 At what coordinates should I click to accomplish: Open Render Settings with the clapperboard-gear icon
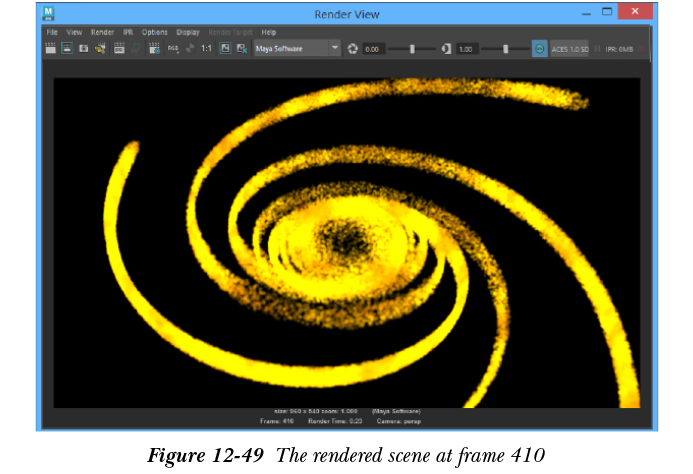pos(154,48)
